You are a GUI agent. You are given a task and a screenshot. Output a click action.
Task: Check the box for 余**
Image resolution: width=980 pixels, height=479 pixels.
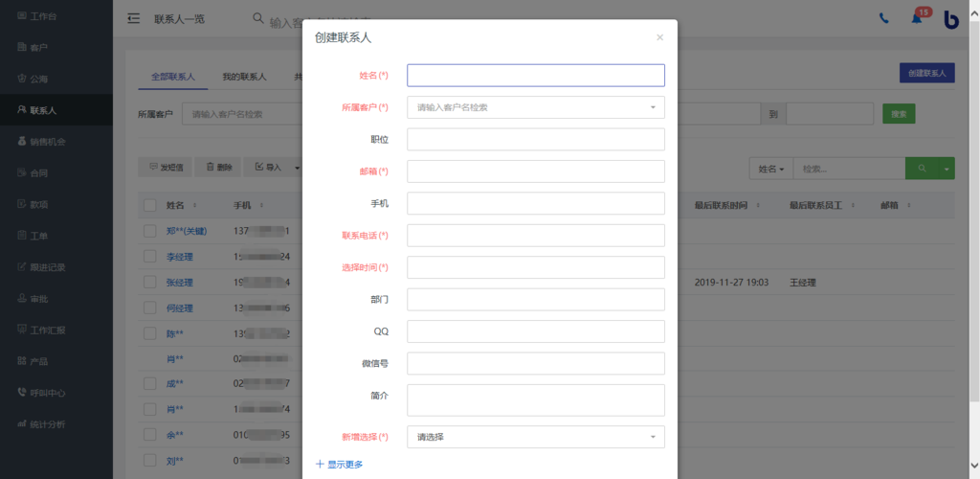pos(150,435)
